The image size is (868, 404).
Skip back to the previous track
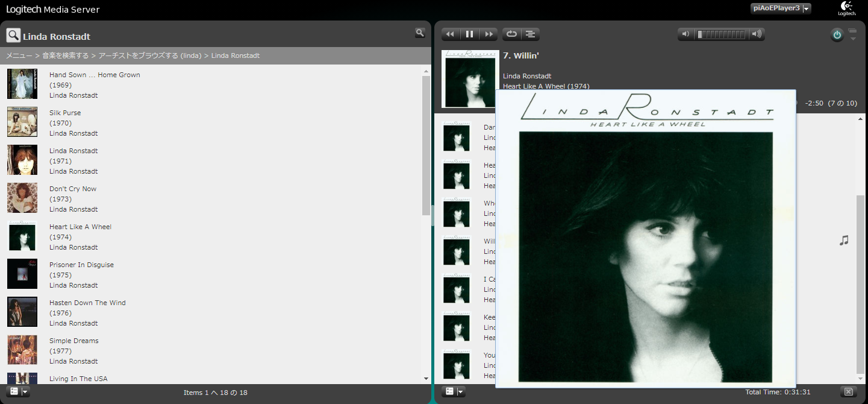[x=450, y=34]
